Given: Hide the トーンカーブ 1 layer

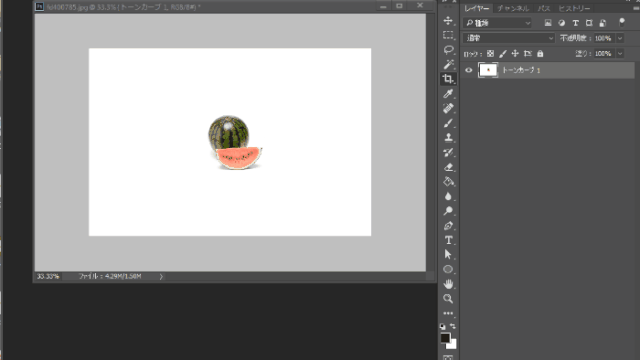Looking at the screenshot, I should tap(469, 70).
